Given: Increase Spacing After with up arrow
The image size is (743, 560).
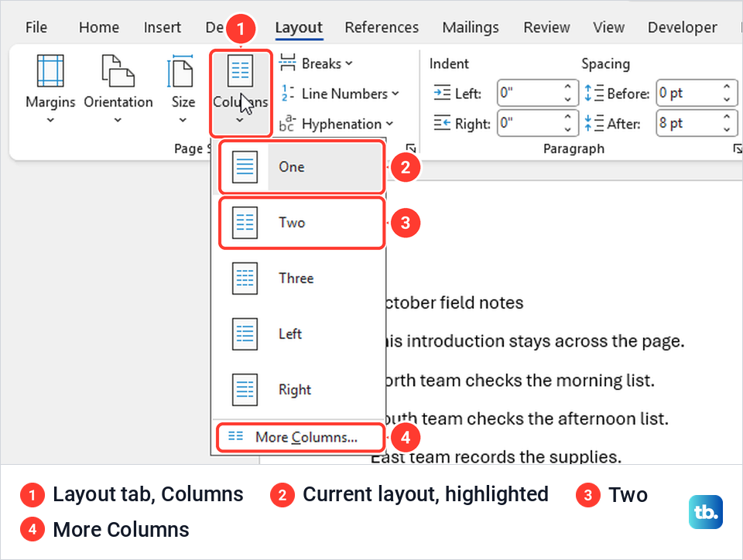Looking at the screenshot, I should 727,117.
